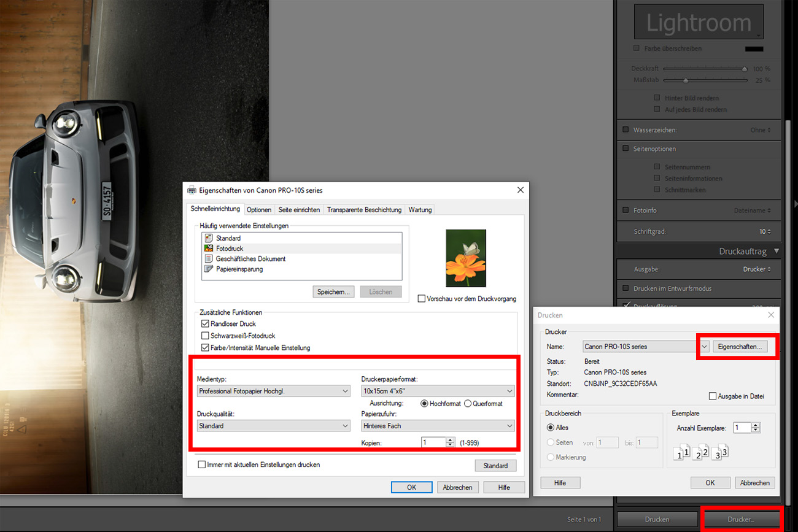Select the Standard preset in list
Image resolution: width=798 pixels, height=532 pixels.
228,238
